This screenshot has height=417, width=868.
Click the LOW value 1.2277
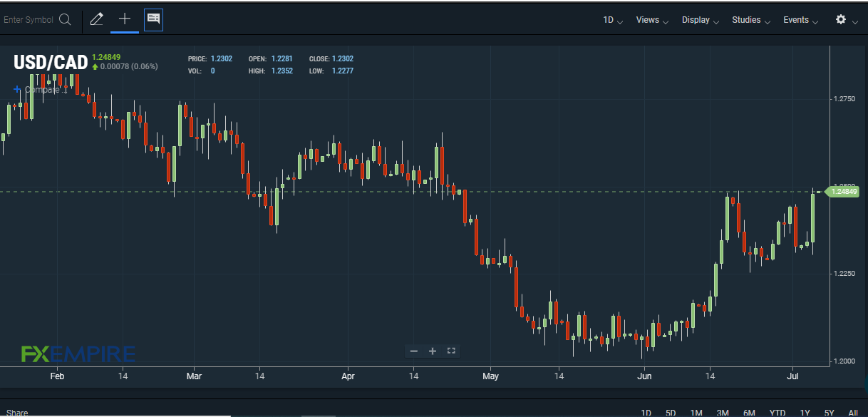tap(343, 71)
